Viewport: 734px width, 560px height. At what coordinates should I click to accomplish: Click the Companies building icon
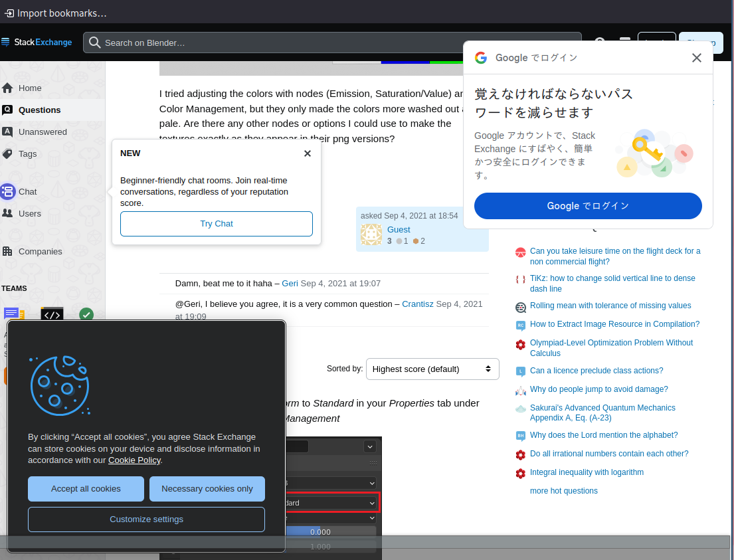[7, 251]
